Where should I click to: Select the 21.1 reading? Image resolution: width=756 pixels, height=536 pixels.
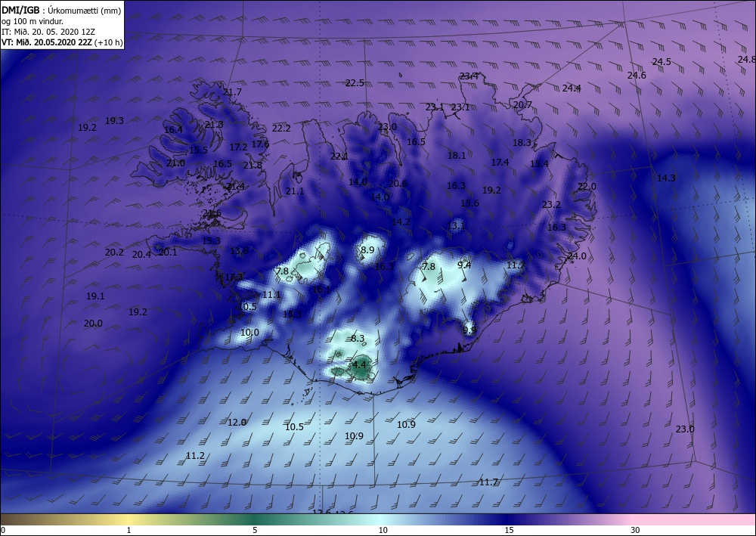[x=295, y=191]
